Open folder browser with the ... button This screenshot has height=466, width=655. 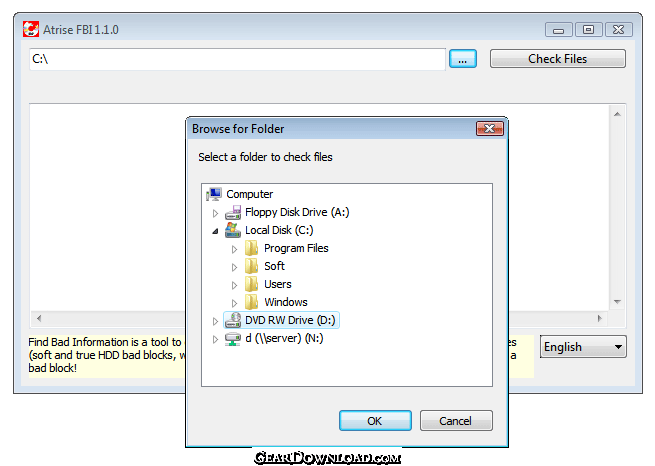click(463, 58)
